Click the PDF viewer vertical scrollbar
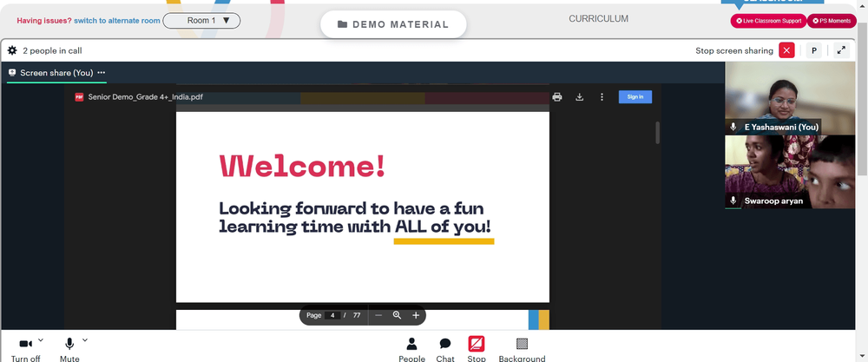 658,133
